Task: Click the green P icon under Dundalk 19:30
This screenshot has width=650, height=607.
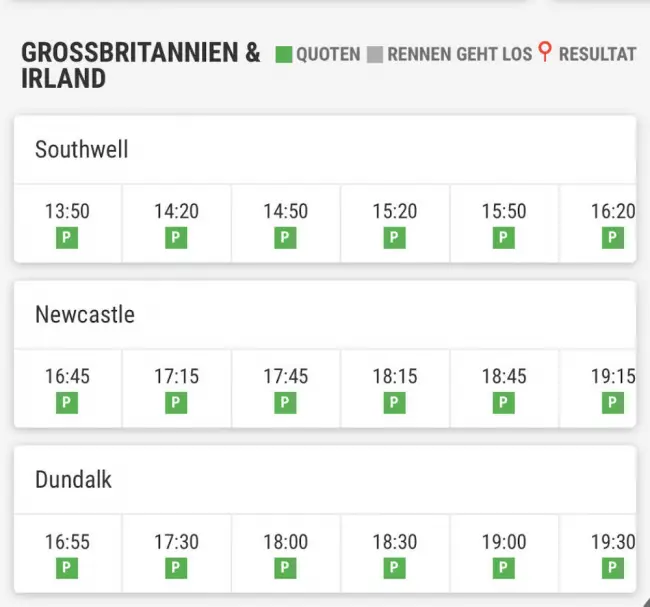Action: coord(613,568)
